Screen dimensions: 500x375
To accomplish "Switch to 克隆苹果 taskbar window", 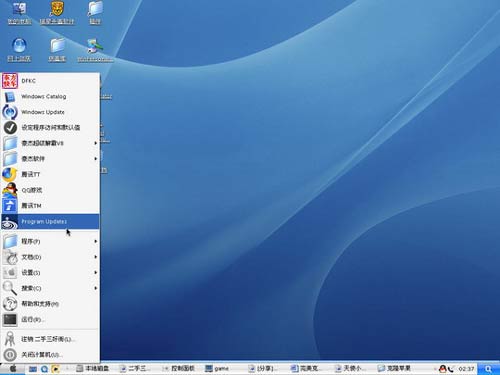I will 394,369.
